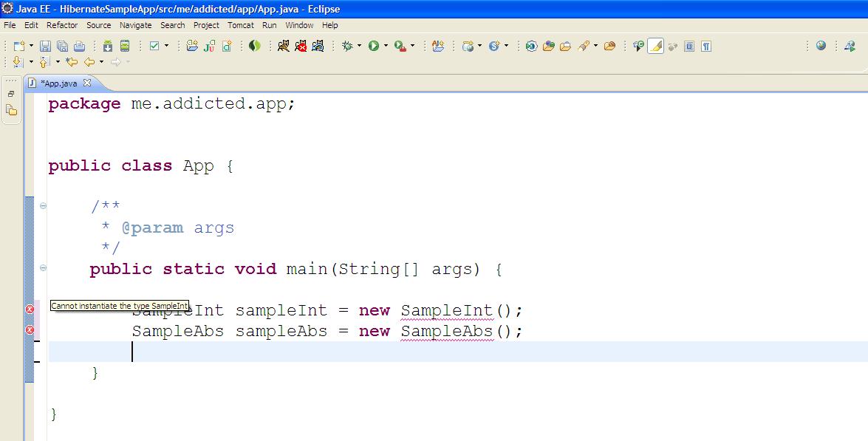Image resolution: width=868 pixels, height=441 pixels.
Task: Click the Debug bug icon
Action: (x=348, y=47)
